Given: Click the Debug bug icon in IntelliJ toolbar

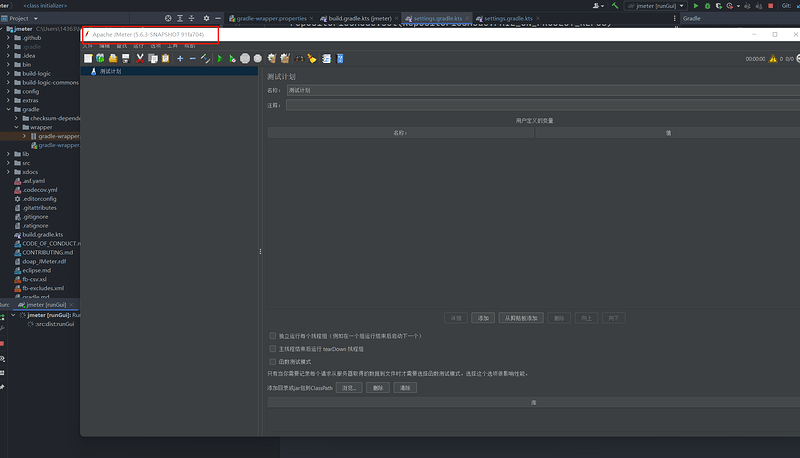Looking at the screenshot, I should (x=707, y=6).
